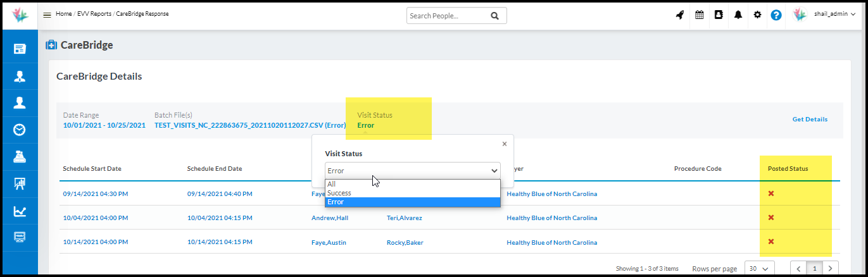This screenshot has height=277, width=868.
Task: Go to Home in breadcrumb
Action: tap(63, 14)
